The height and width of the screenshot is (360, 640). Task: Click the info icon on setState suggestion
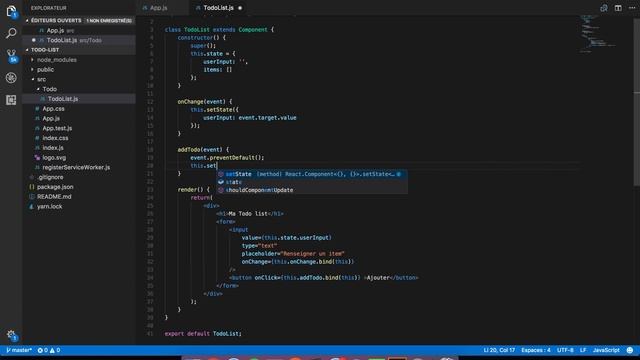coord(399,174)
